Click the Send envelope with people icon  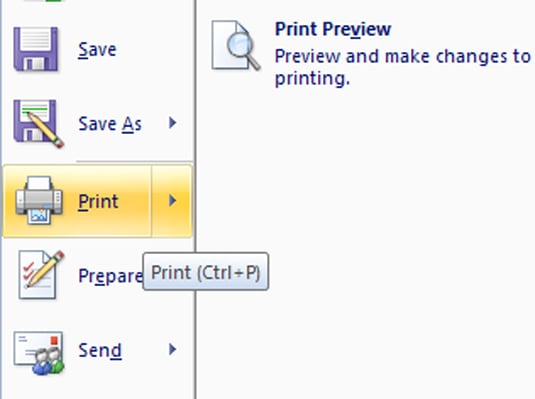click(x=39, y=353)
